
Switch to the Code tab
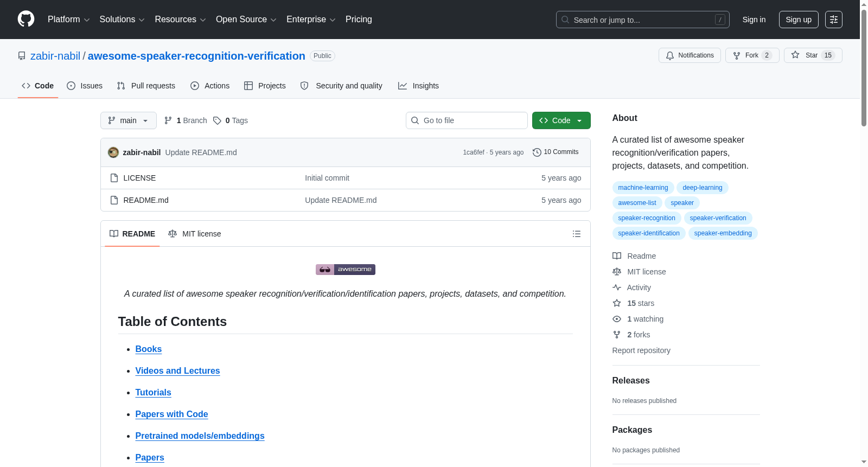[x=38, y=86]
